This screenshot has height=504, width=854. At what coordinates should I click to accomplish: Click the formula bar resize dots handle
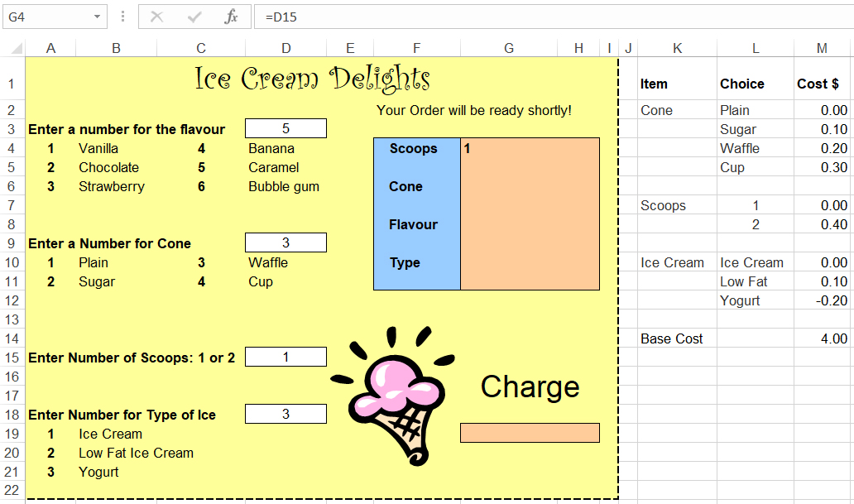click(123, 17)
